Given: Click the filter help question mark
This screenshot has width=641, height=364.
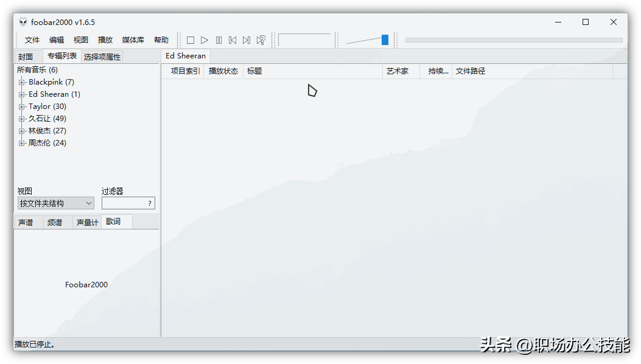Looking at the screenshot, I should 150,203.
